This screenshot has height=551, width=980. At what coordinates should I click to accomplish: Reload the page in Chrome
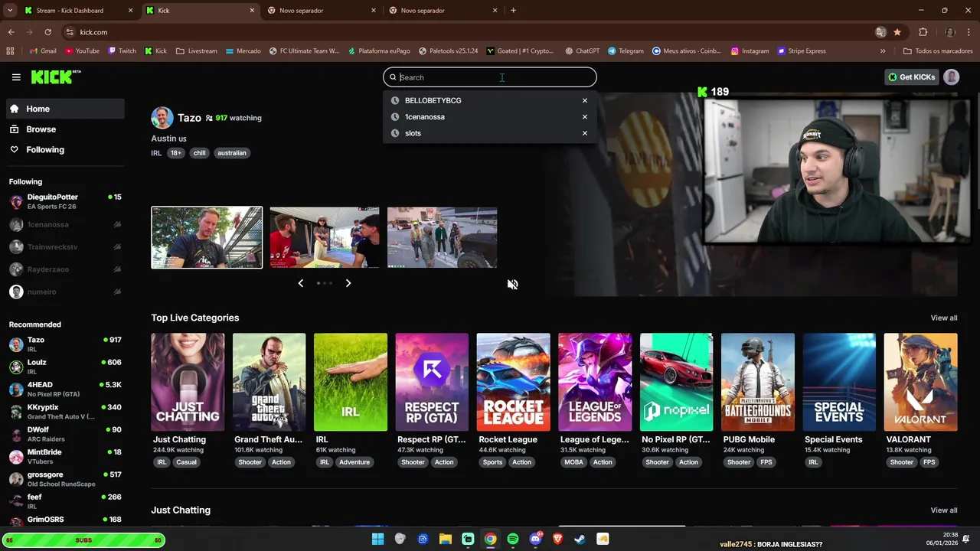[x=47, y=32]
